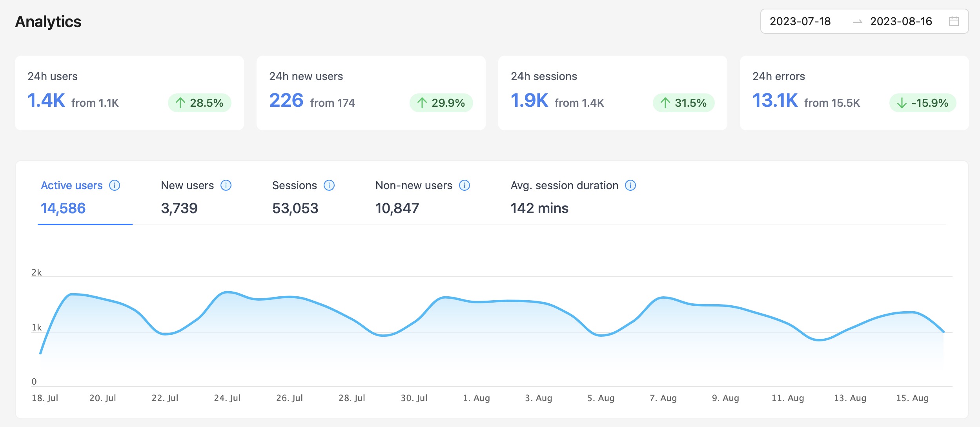Switch to the Sessions tab
980x427 pixels.
[303, 197]
